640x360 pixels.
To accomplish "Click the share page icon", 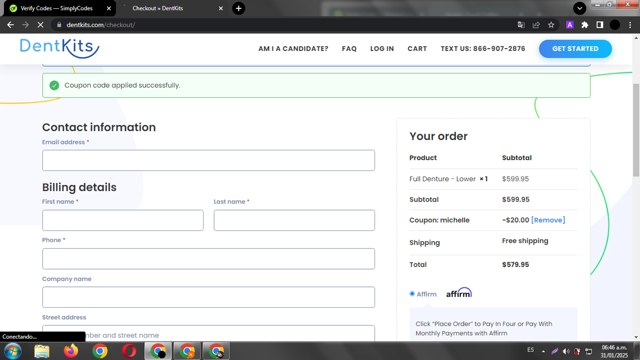I will (x=536, y=25).
